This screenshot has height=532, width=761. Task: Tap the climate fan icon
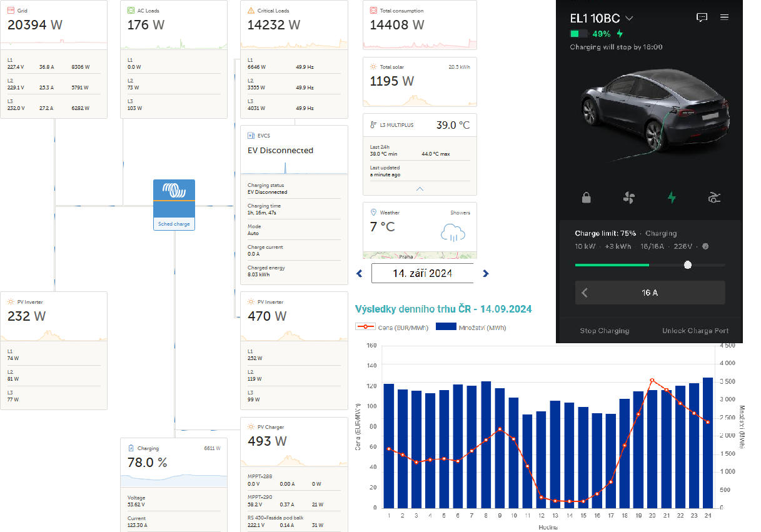tap(628, 198)
